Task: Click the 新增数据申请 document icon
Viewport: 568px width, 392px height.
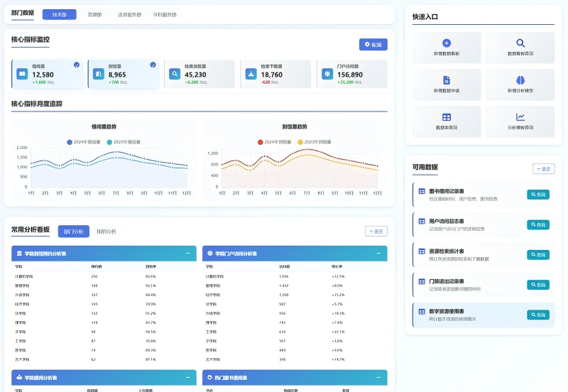Action: 447,80
